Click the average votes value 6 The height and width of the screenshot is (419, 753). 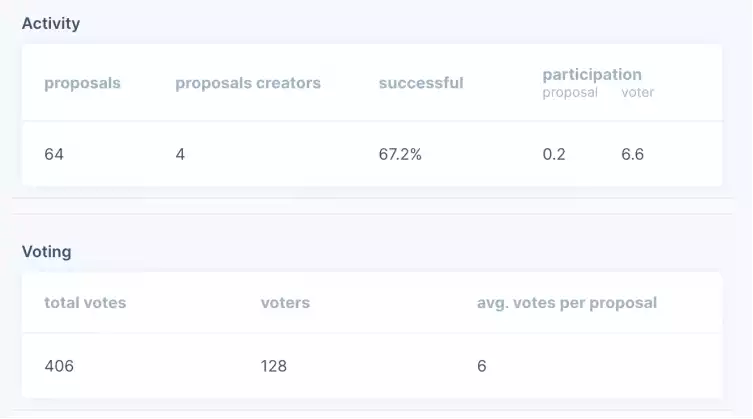click(482, 366)
